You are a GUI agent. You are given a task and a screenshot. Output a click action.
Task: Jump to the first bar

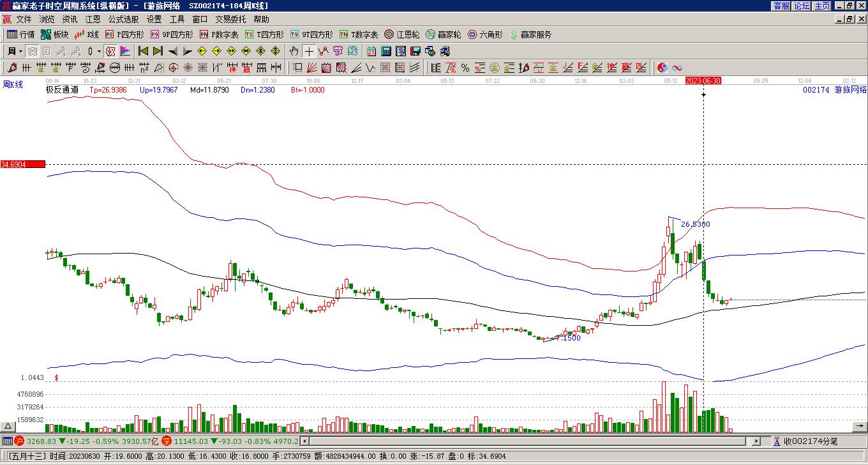click(x=144, y=51)
